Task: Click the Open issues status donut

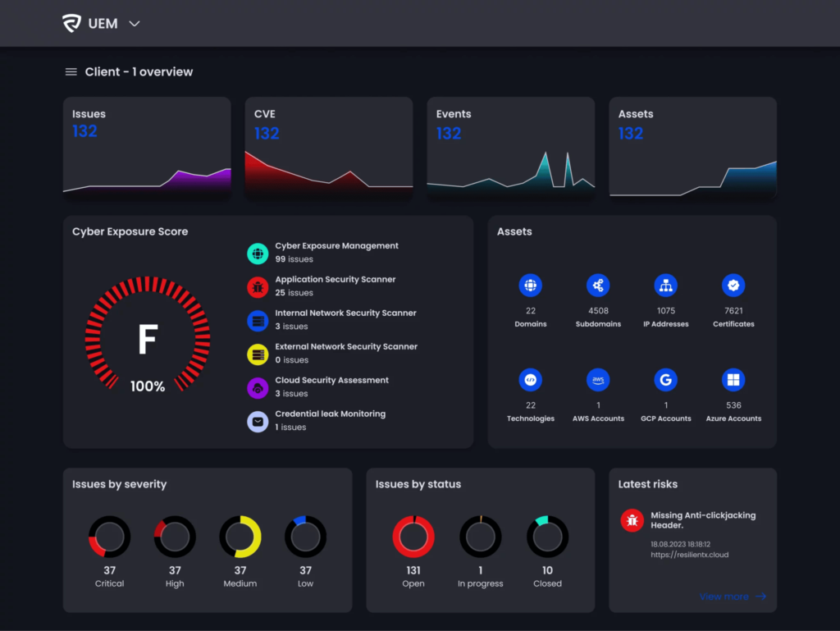Action: [413, 537]
